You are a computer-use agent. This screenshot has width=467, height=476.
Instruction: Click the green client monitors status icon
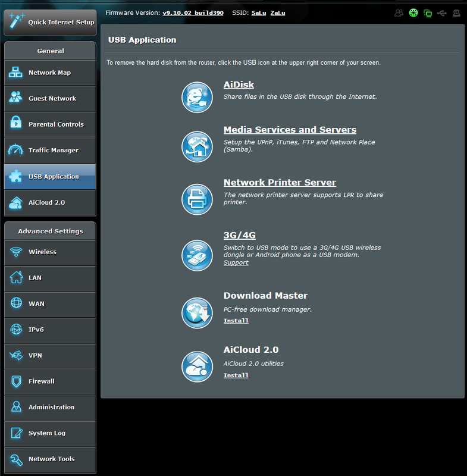pyautogui.click(x=428, y=13)
